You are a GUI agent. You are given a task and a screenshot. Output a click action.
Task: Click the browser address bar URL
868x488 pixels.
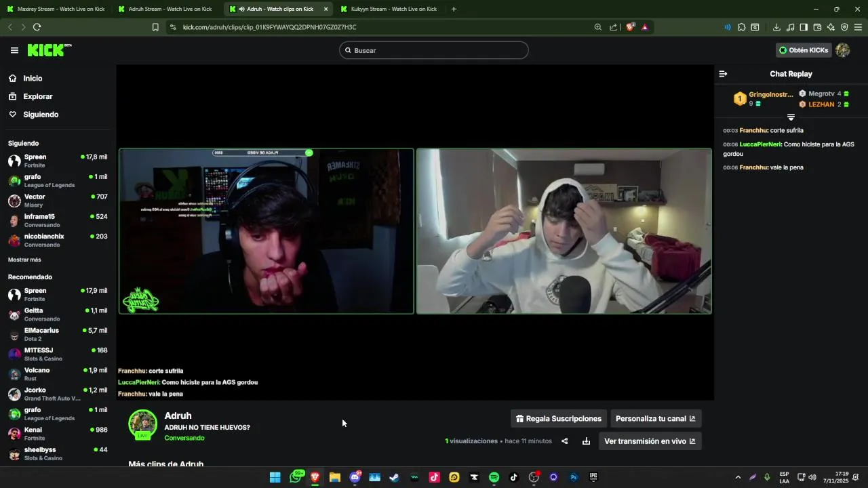tap(269, 27)
